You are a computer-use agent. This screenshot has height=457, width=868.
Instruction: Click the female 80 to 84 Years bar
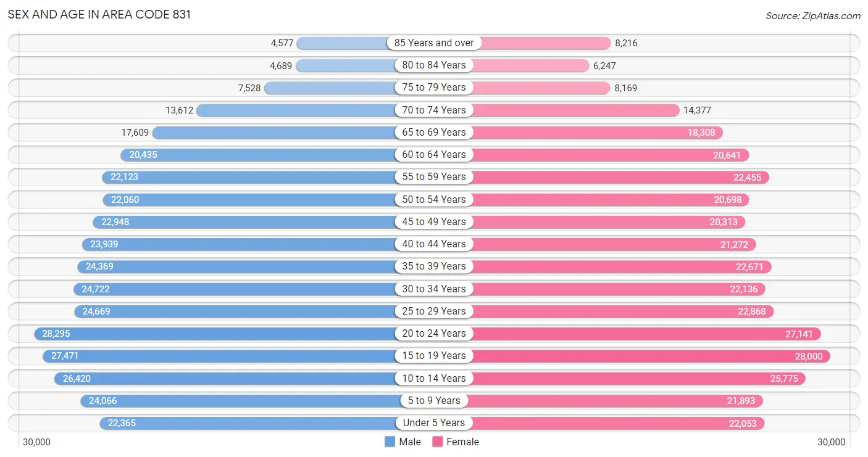click(x=531, y=65)
